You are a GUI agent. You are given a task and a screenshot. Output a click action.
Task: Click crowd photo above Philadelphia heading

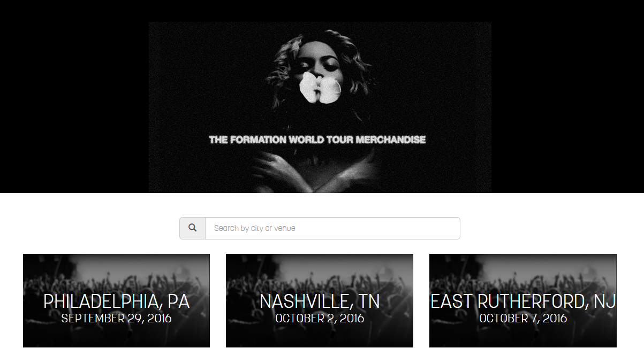point(116,273)
